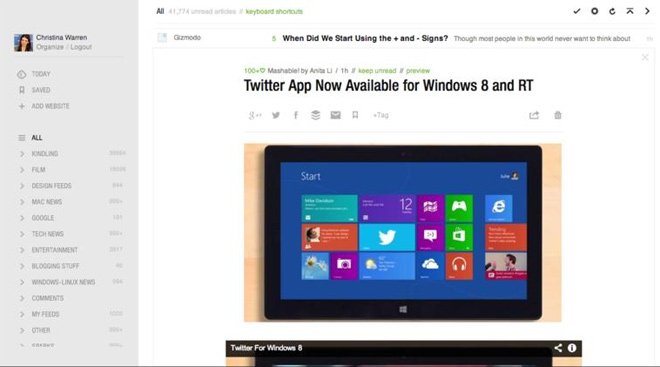
Task: Open the Today section
Action: click(x=41, y=74)
